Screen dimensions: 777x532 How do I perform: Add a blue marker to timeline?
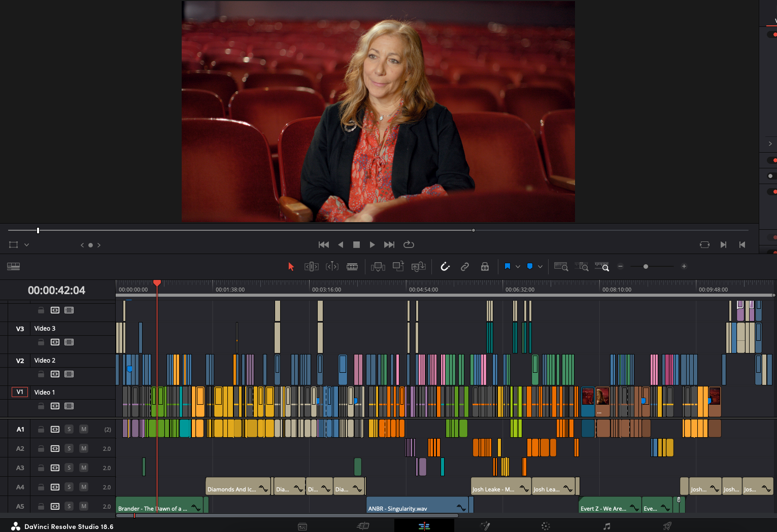[530, 266]
